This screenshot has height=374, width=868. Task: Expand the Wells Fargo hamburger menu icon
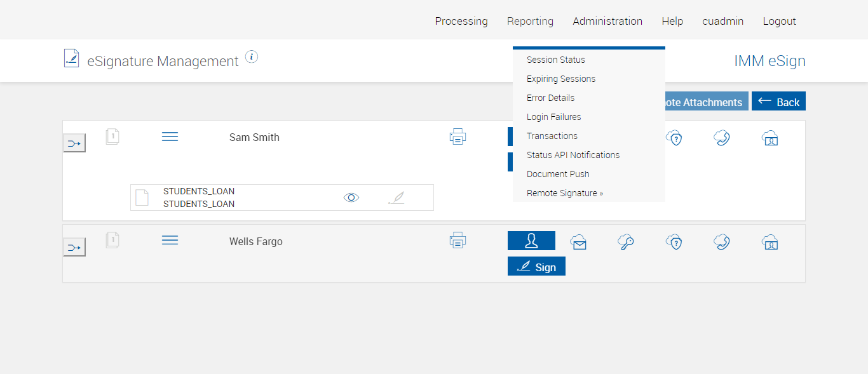(x=170, y=240)
